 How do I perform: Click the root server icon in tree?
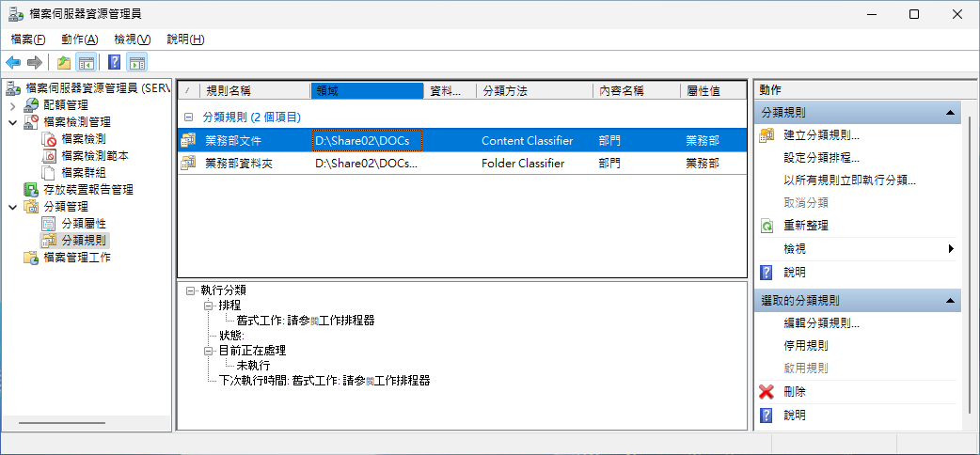(x=13, y=88)
